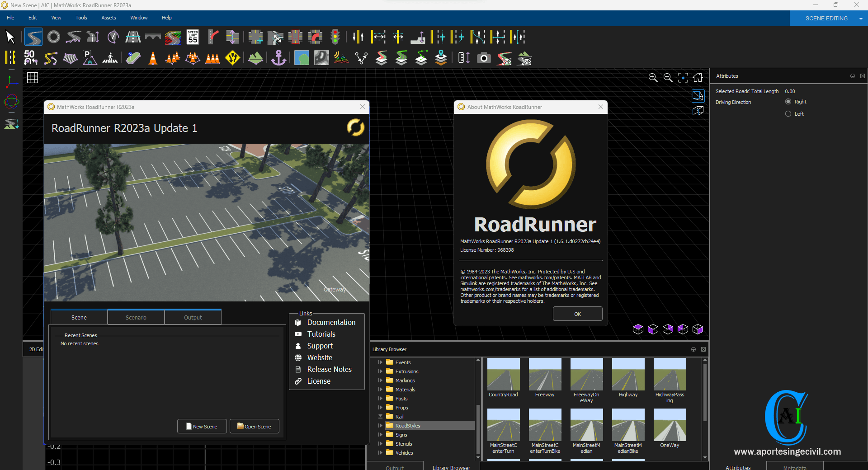The image size is (868, 470).
Task: Select Right driving direction
Action: pos(788,102)
